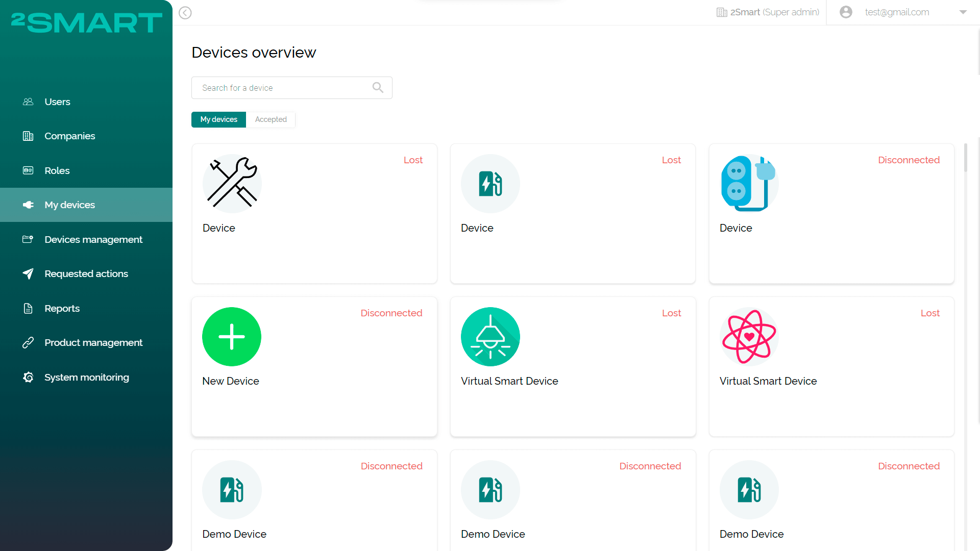980x551 pixels.
Task: Click the Roles badge icon
Action: (28, 170)
